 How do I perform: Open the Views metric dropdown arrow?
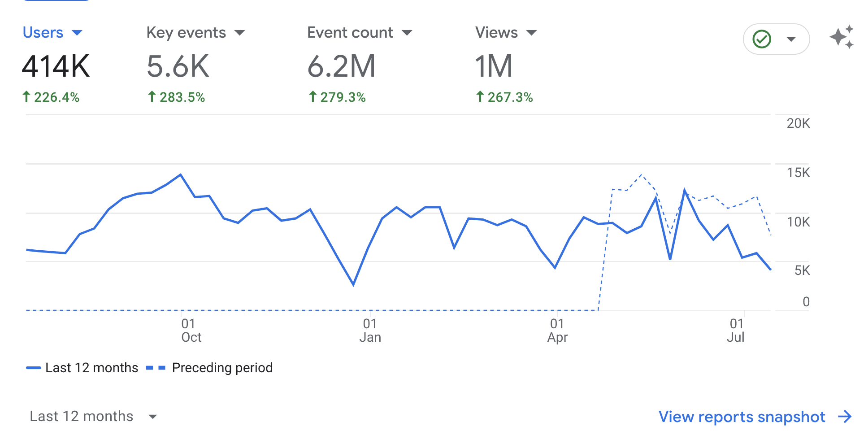click(x=532, y=33)
